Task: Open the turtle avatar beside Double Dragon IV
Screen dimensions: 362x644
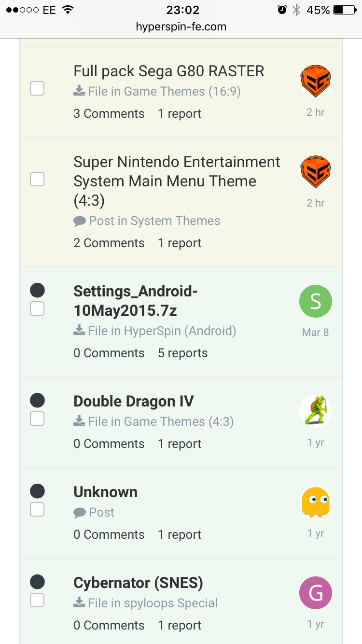Action: [x=316, y=411]
